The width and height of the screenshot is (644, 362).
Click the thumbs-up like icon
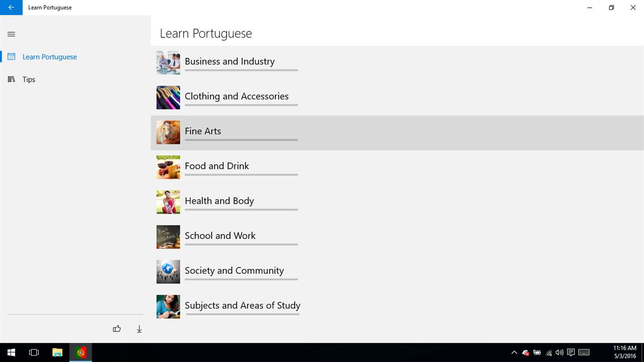tap(117, 329)
